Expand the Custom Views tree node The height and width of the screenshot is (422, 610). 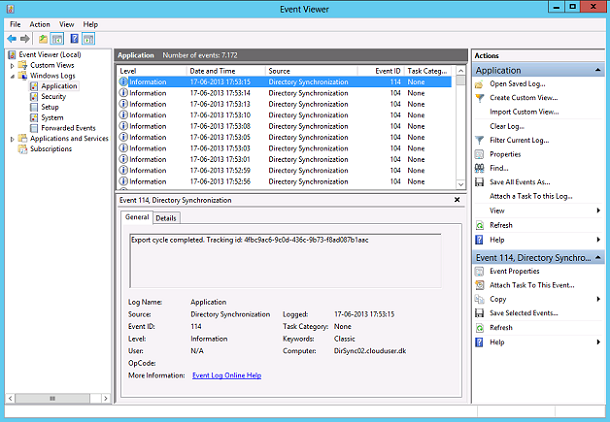pos(12,66)
